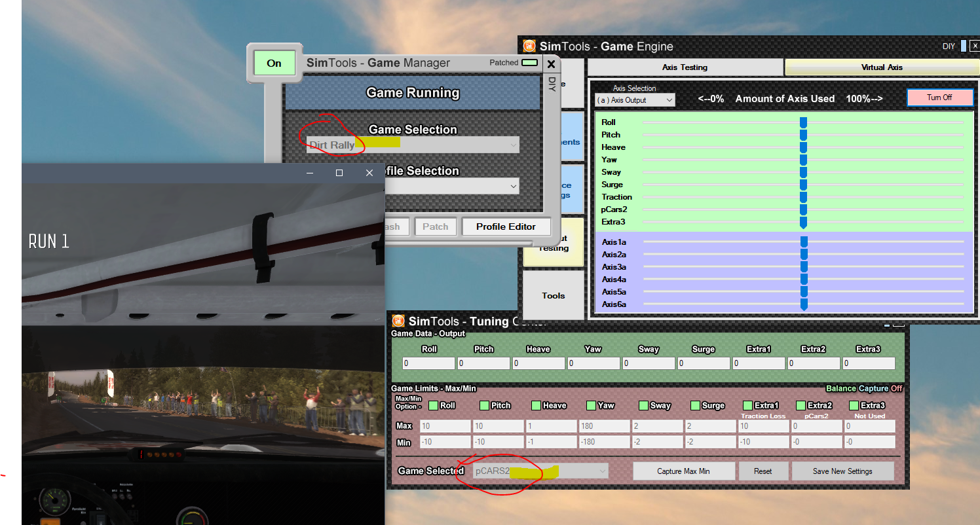
Task: Click the Axis2a slider handle
Action: click(804, 255)
